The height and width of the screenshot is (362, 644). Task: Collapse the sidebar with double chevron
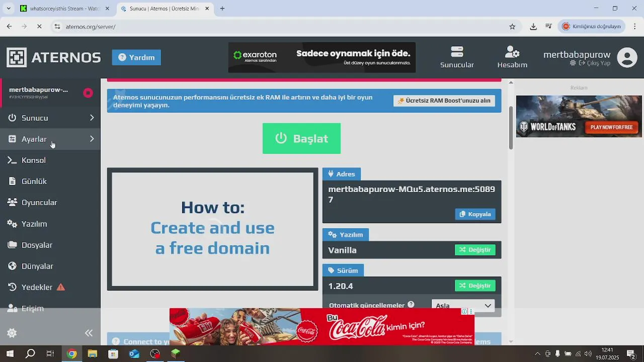coord(89,333)
